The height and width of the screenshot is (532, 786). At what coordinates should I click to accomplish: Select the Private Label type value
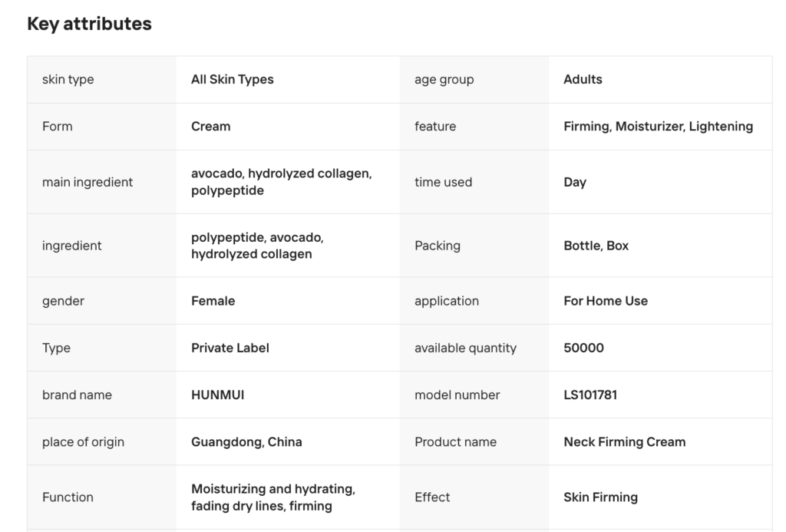point(230,348)
